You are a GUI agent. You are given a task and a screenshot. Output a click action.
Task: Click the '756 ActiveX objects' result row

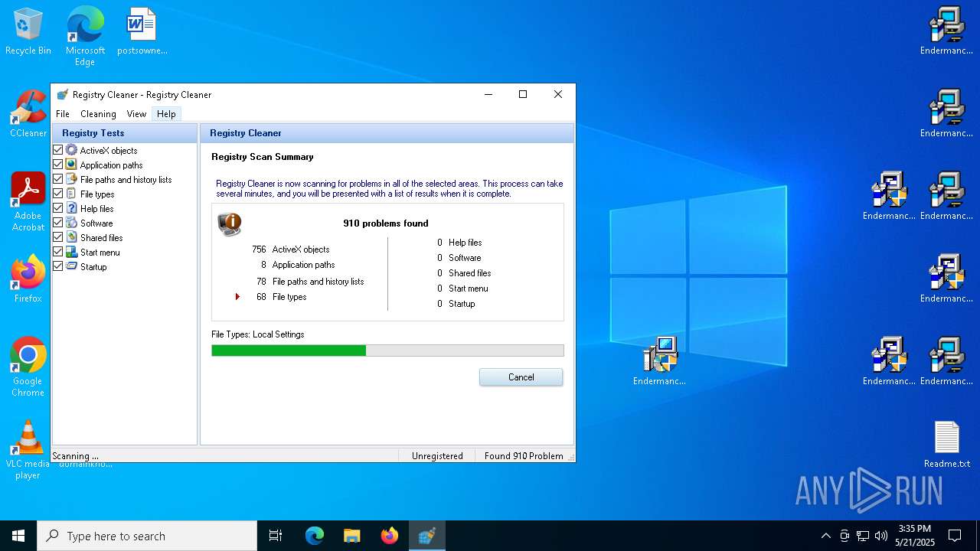[291, 249]
